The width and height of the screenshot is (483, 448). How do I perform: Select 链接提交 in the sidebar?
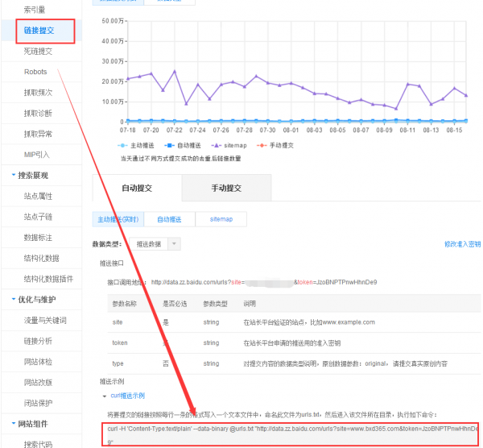(39, 31)
